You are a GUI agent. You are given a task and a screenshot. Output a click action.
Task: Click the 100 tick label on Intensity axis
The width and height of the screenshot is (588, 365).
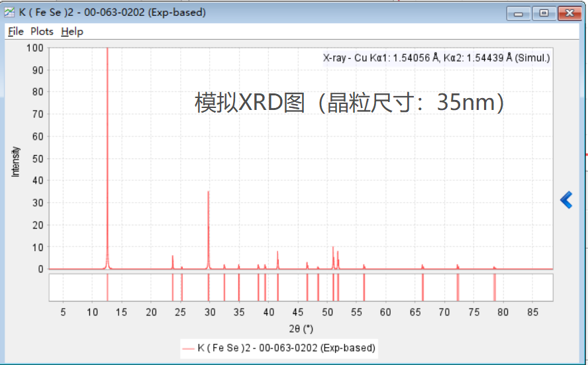(35, 48)
